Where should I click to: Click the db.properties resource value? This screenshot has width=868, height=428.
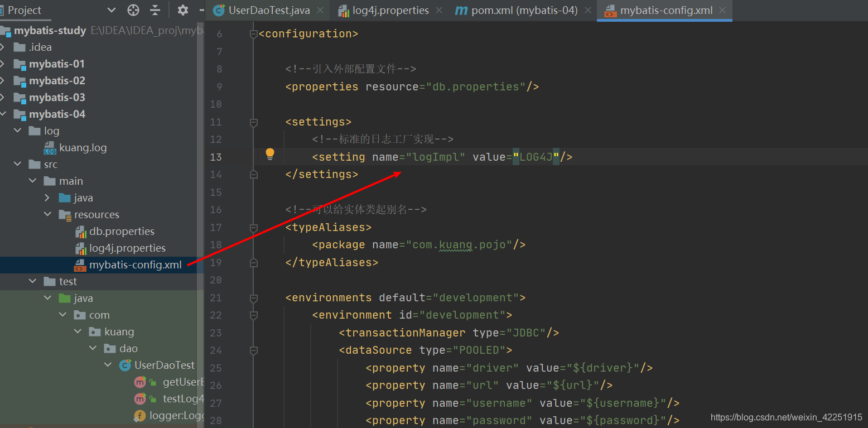tap(476, 86)
